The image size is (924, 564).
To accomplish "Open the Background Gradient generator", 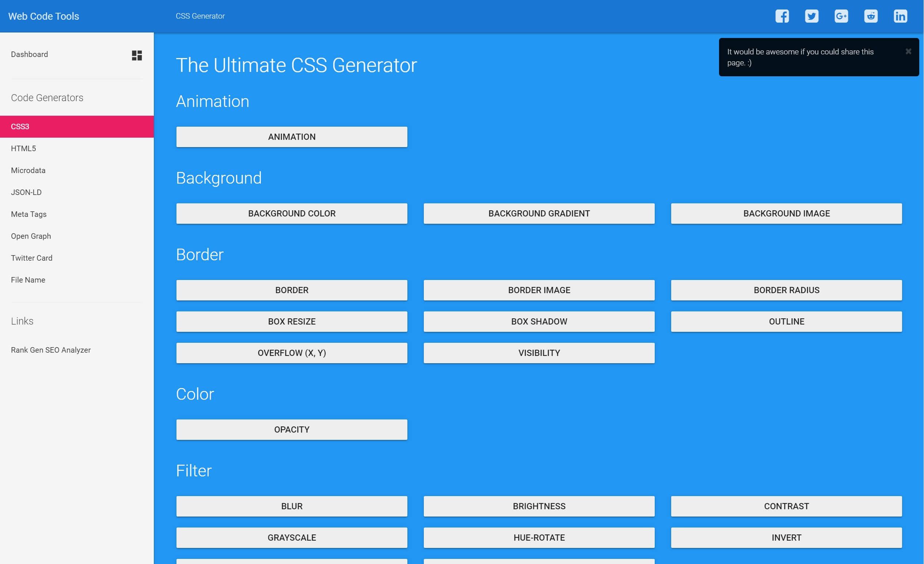I will 539,213.
